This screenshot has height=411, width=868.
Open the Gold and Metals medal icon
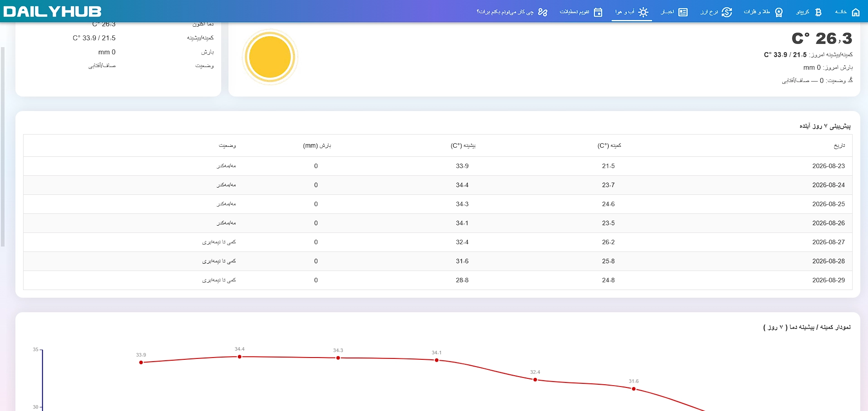779,12
